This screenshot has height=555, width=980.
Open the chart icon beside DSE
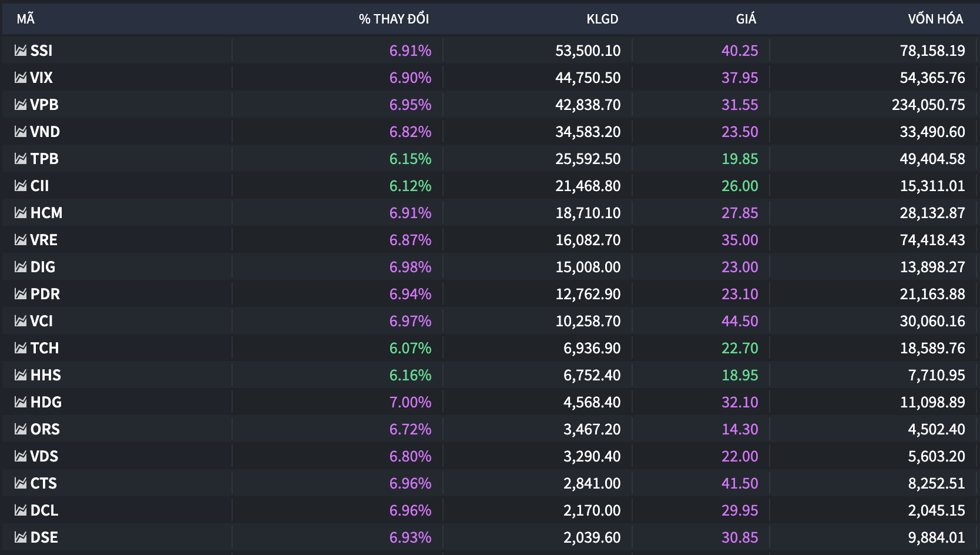click(x=21, y=537)
